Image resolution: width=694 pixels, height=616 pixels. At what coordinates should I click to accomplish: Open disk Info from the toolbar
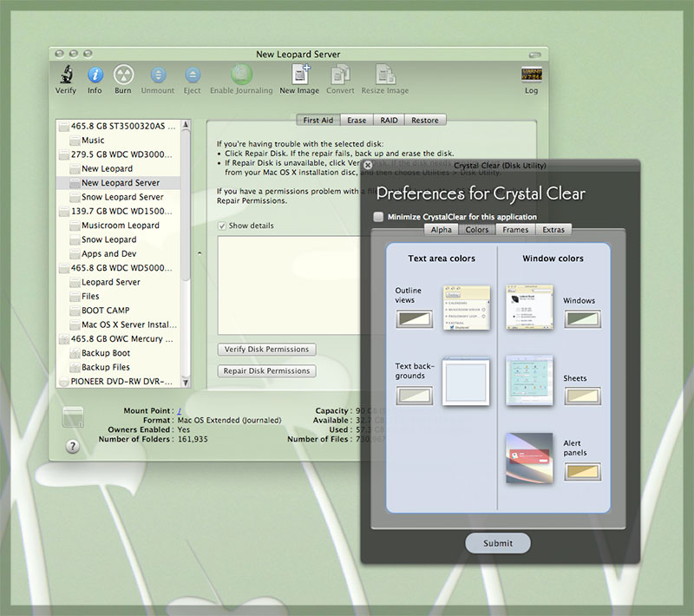[x=95, y=75]
